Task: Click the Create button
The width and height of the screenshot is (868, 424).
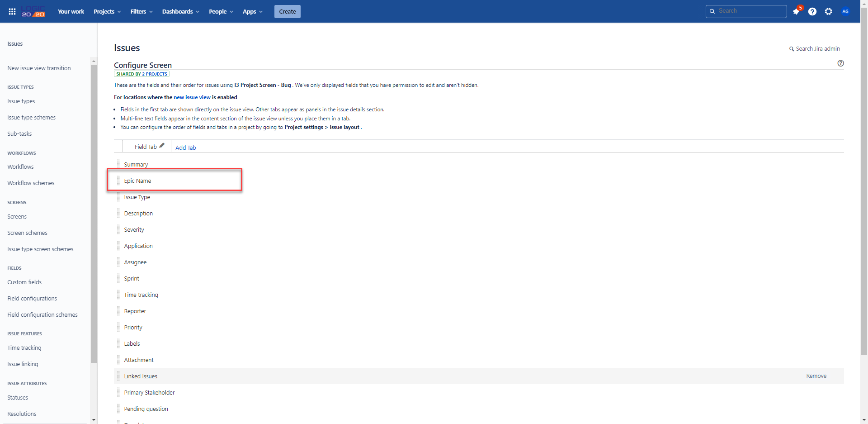Action: [x=288, y=11]
